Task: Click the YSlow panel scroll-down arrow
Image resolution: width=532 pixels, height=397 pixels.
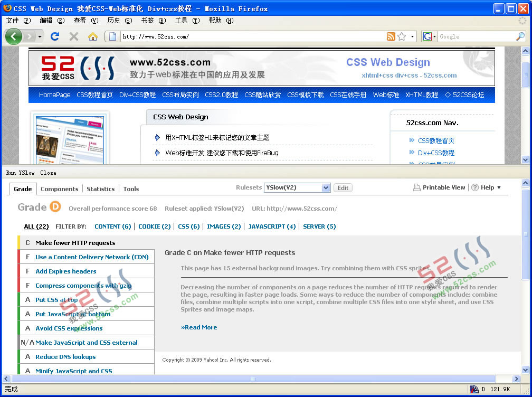Action: pos(525,370)
